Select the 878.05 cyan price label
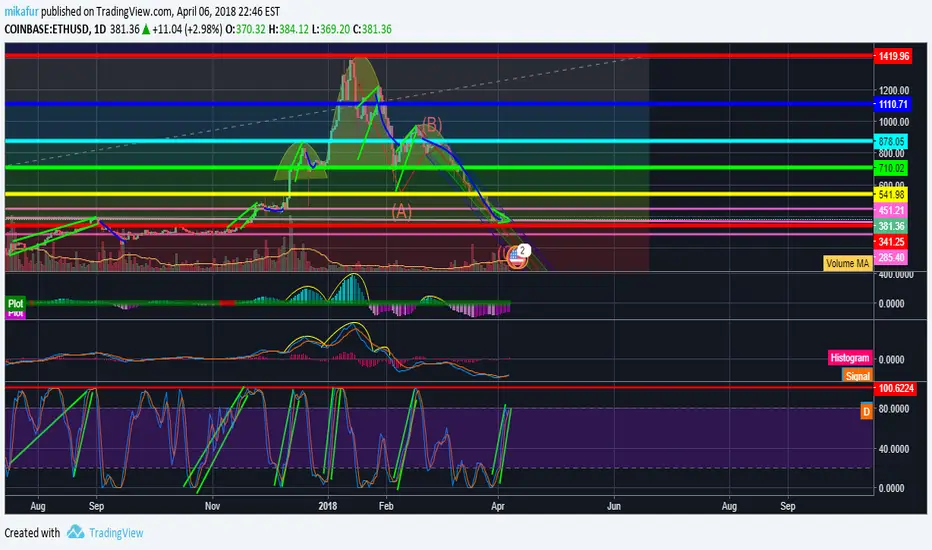 (891, 142)
